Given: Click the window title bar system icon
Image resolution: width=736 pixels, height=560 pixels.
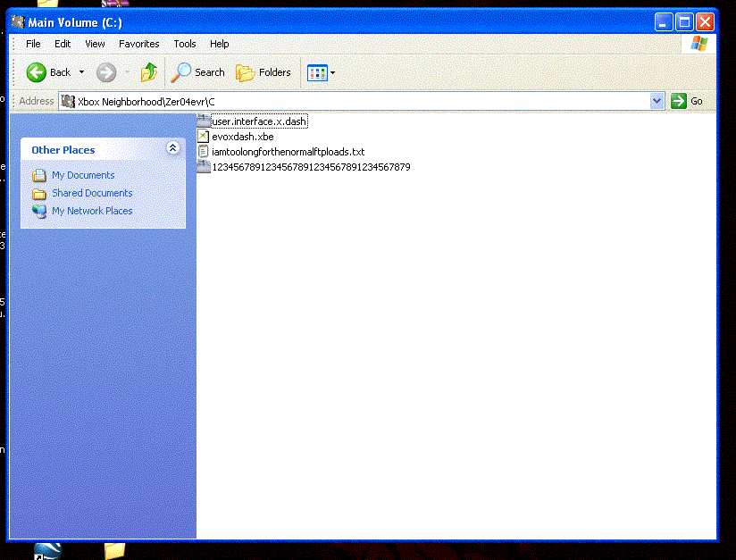Looking at the screenshot, I should click(x=18, y=22).
